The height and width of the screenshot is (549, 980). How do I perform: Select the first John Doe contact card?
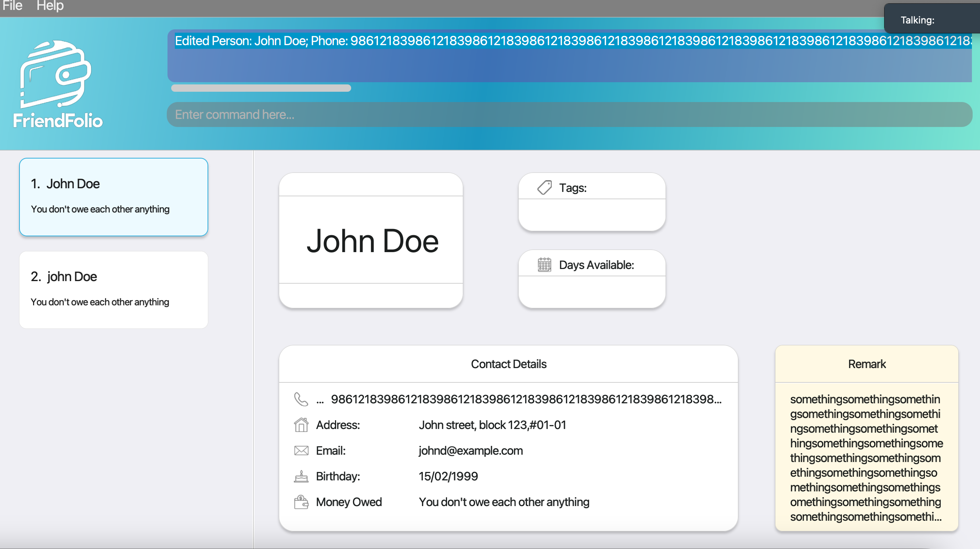click(x=114, y=197)
